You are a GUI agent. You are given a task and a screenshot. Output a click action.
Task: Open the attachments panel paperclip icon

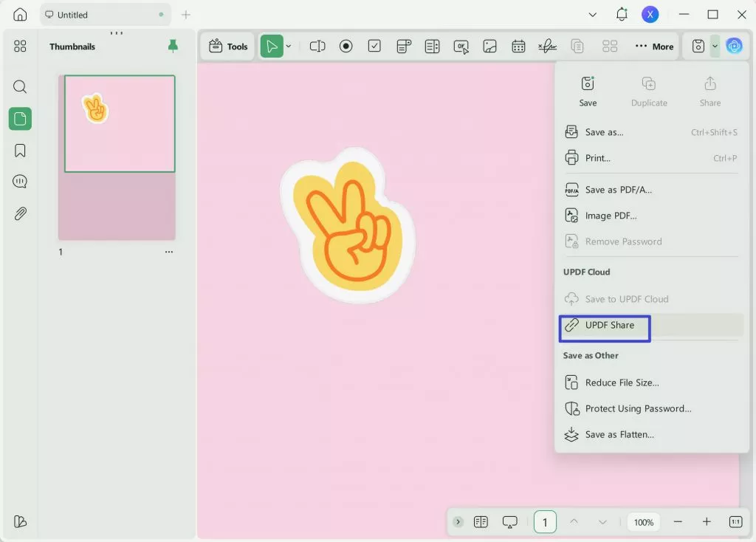coord(20,214)
